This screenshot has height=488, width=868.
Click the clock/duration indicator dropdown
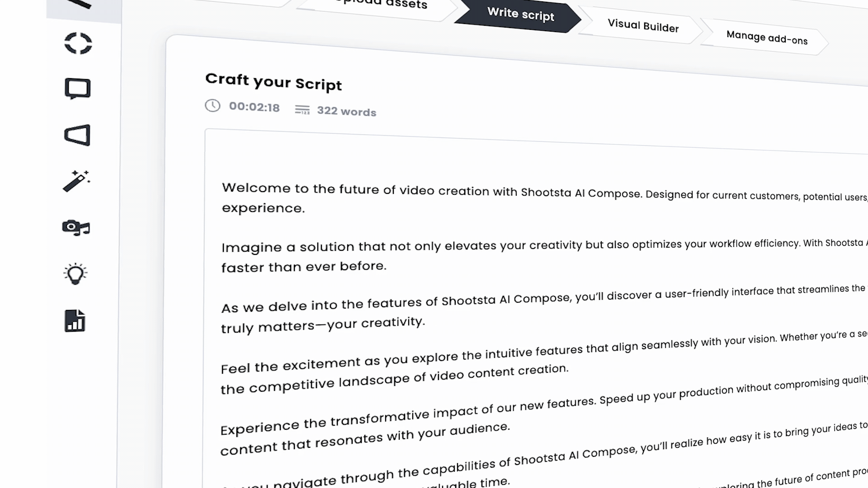point(242,106)
